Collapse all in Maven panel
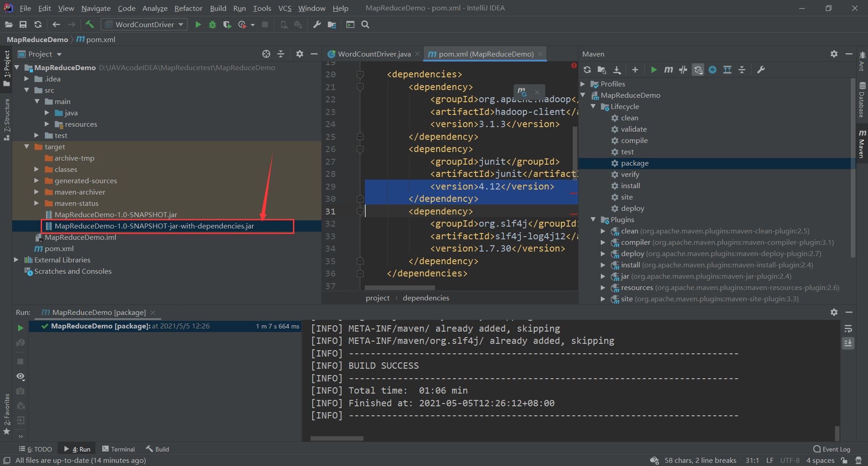Image resolution: width=868 pixels, height=466 pixels. (742, 70)
